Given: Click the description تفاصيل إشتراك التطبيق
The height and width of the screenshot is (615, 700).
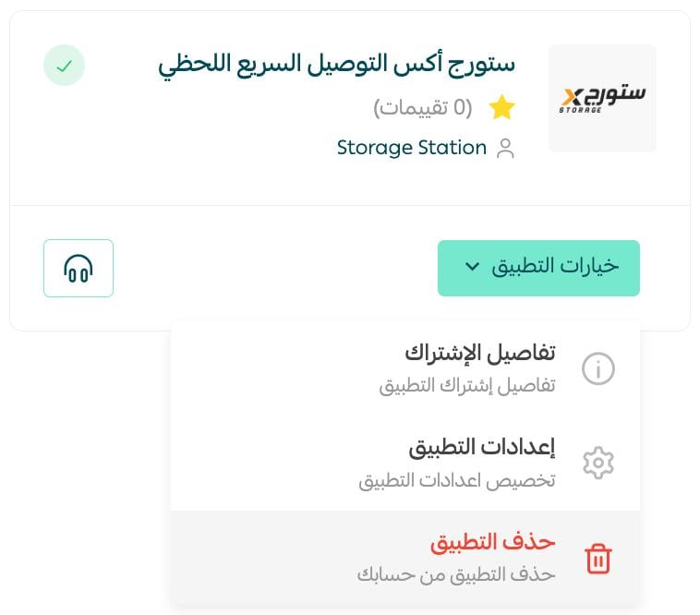Looking at the screenshot, I should (x=467, y=386).
